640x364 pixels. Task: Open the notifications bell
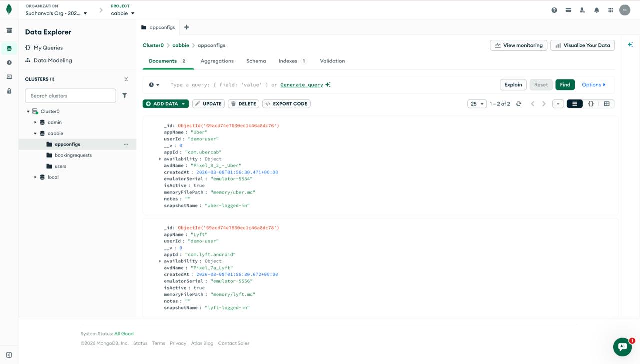(596, 10)
